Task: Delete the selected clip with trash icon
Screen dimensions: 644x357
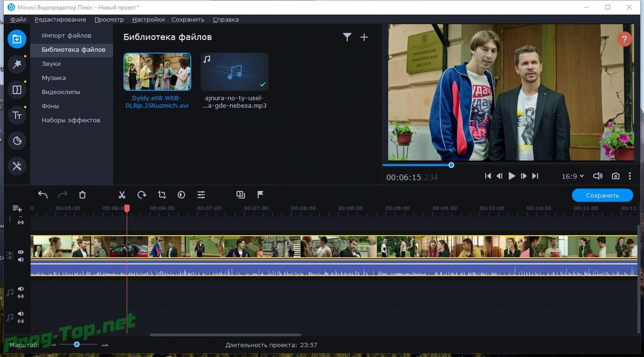Action: 82,195
